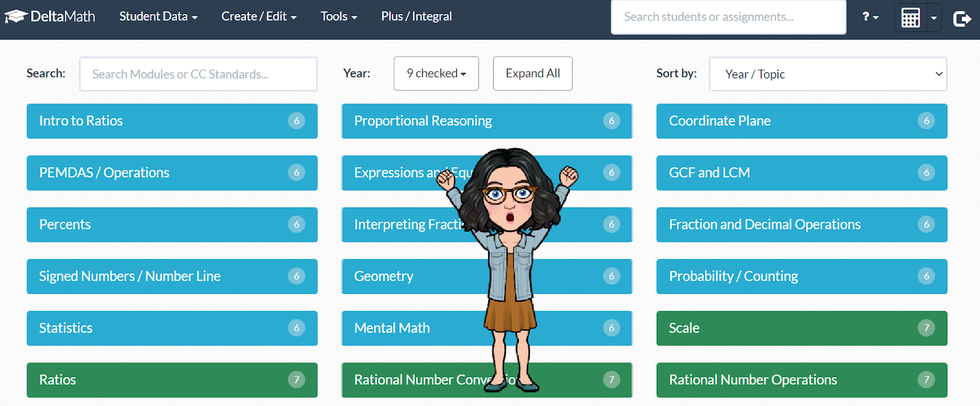The height and width of the screenshot is (406, 980).
Task: Click grade 6 badge on Fraction and Decimal Operations
Action: [926, 225]
